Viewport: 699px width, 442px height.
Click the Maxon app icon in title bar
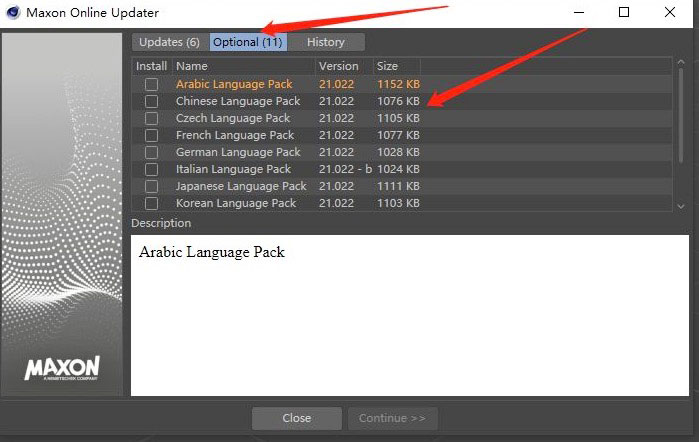(12, 13)
